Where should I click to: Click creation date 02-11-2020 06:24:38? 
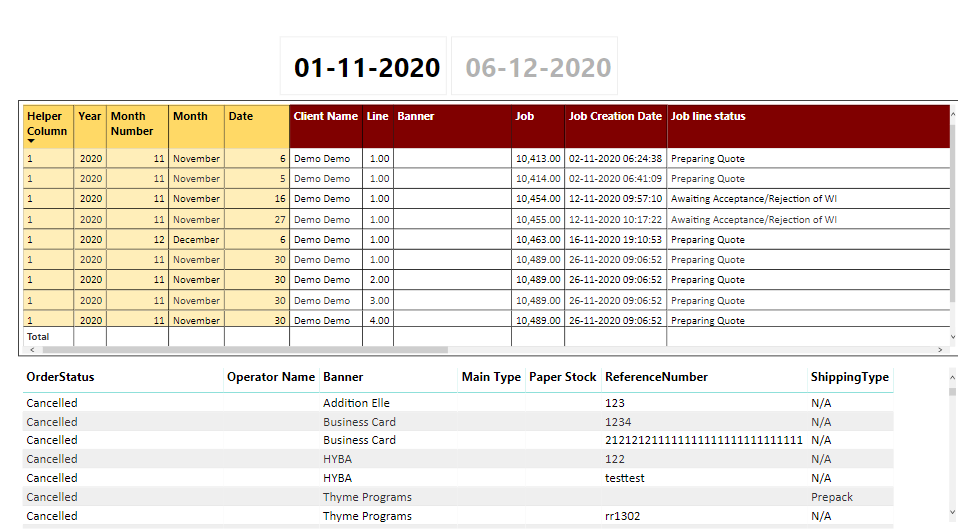615,158
